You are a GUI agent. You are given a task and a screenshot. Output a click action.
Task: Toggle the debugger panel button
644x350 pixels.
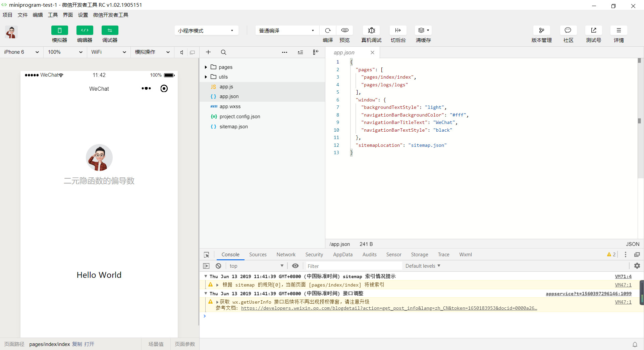click(x=110, y=30)
